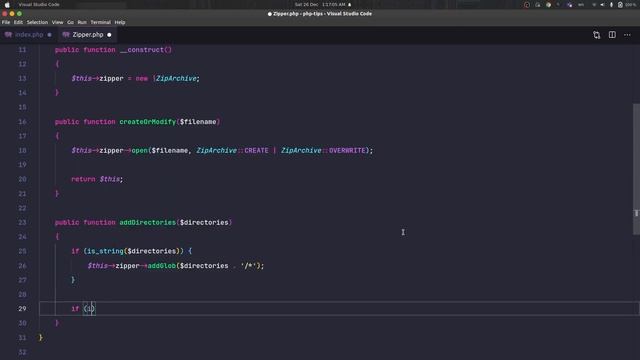The width and height of the screenshot is (640, 360).
Task: Open the editor More Actions ellipsis
Action: (627, 35)
